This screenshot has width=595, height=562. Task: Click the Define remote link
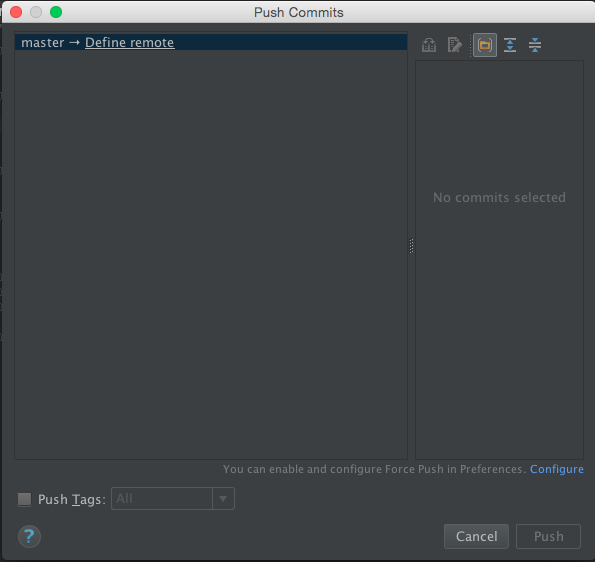(x=129, y=43)
